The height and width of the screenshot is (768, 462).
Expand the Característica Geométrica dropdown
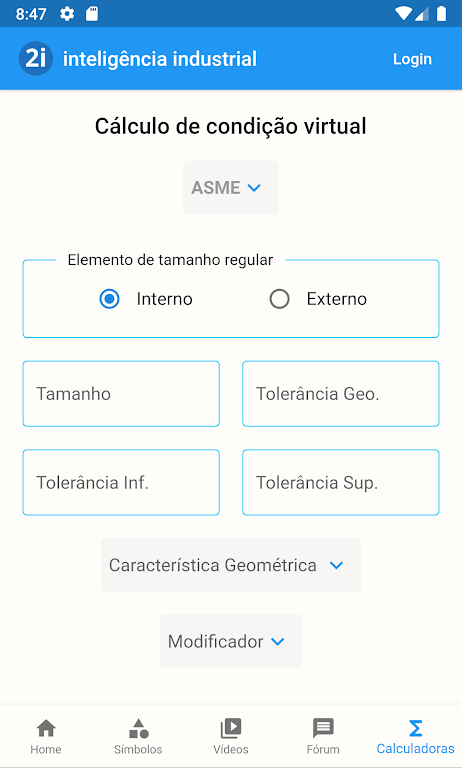[231, 565]
